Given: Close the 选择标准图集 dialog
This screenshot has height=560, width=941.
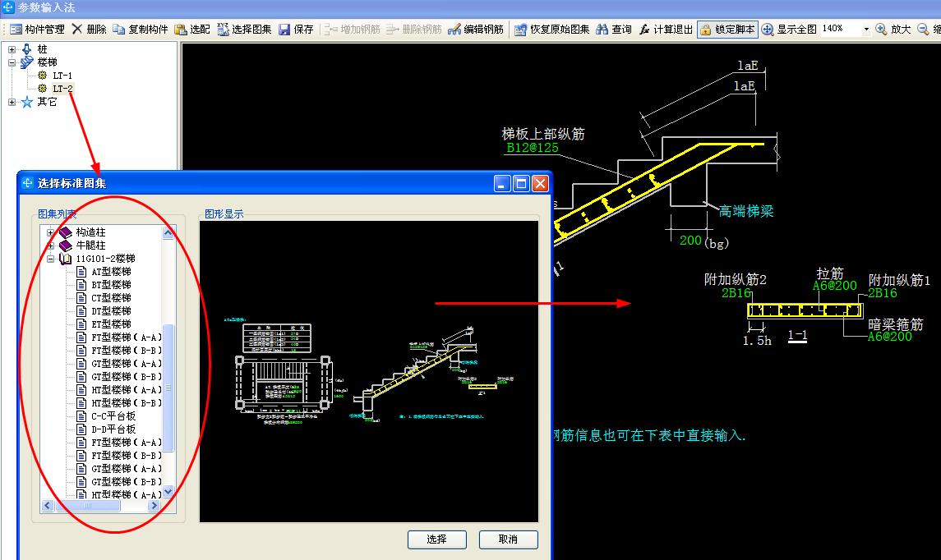Looking at the screenshot, I should coord(540,183).
